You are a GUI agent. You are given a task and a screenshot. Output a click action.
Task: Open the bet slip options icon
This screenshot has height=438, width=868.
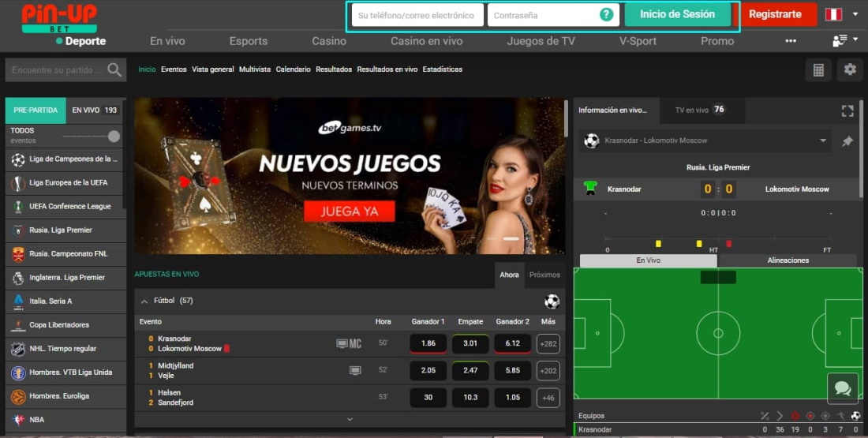click(840, 40)
